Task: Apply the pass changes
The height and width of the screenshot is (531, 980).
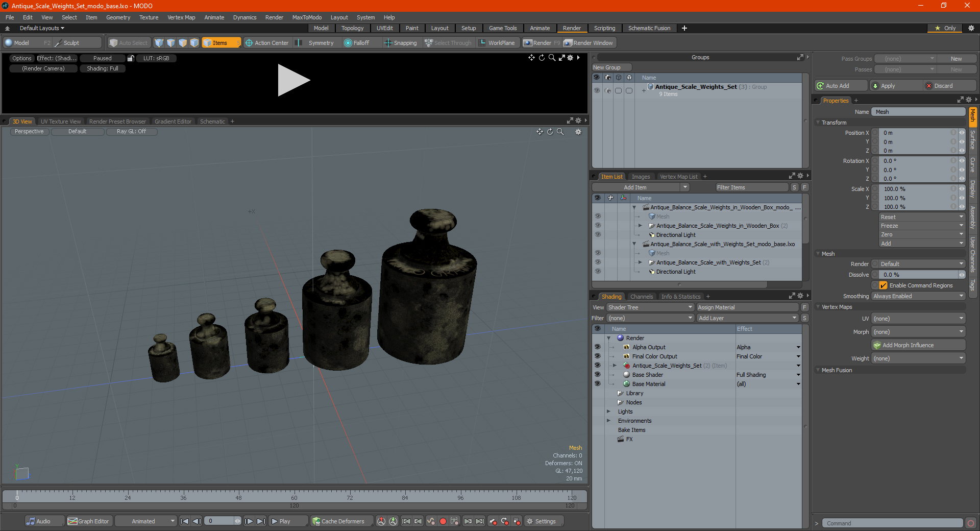Action: coord(897,86)
